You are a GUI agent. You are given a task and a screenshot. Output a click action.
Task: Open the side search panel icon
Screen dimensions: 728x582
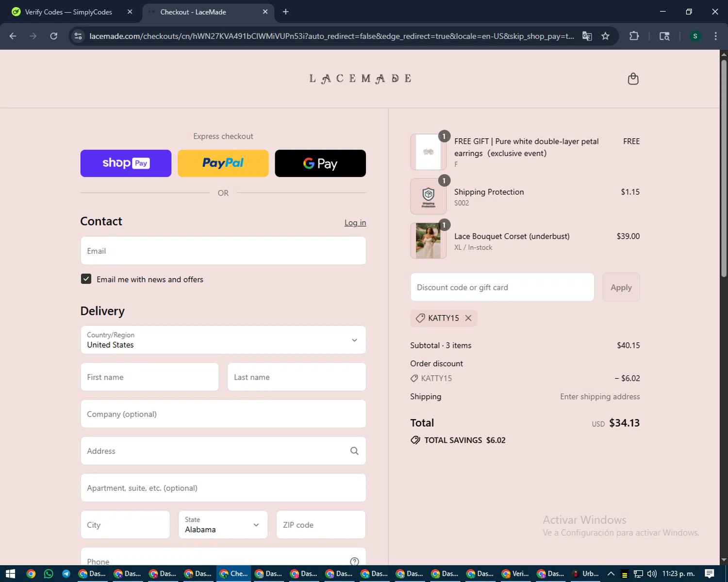pyautogui.click(x=664, y=36)
